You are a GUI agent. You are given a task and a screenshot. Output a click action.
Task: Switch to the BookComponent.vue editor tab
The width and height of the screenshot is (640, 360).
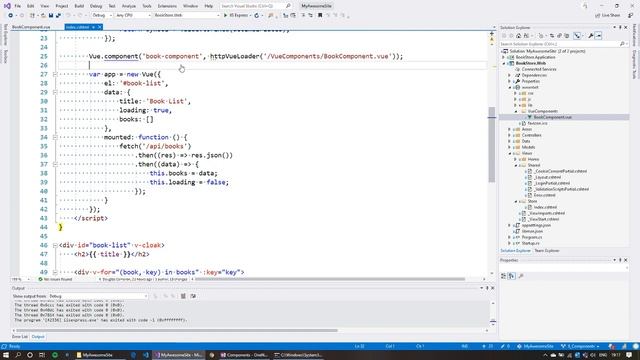pyautogui.click(x=31, y=27)
